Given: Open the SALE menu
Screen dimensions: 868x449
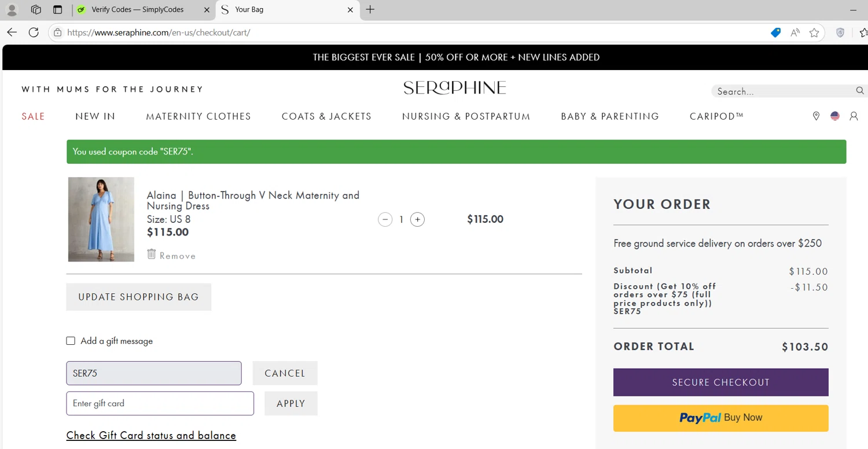Looking at the screenshot, I should tap(34, 116).
